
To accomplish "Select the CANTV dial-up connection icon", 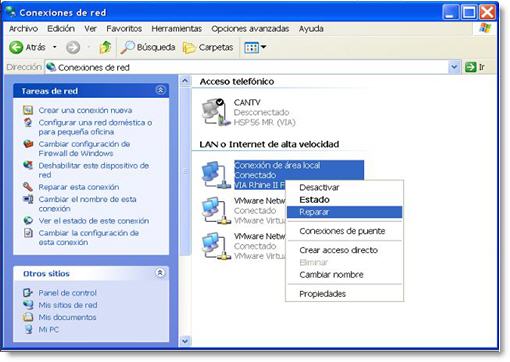I will [215, 112].
